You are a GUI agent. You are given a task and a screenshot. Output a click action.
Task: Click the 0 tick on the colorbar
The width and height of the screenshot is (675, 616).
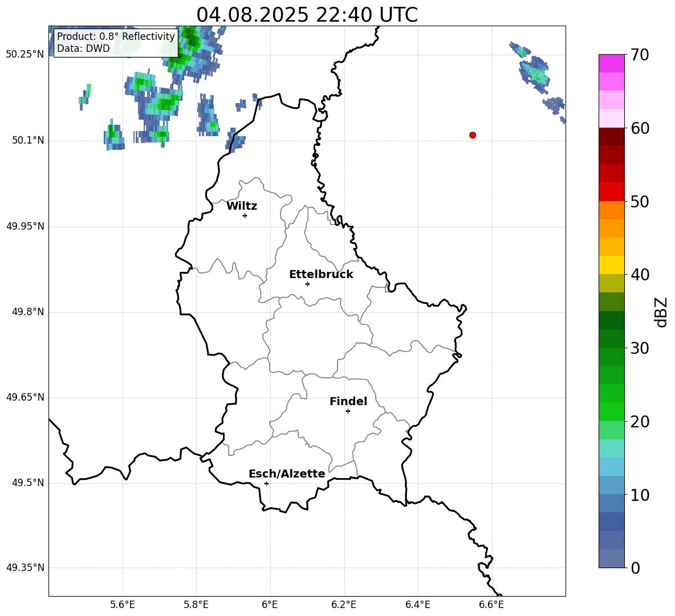635,568
